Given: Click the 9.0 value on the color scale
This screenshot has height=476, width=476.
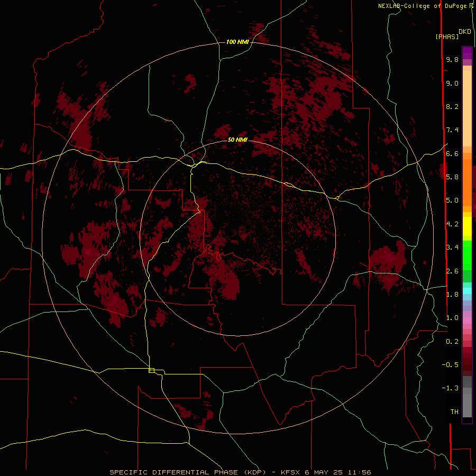Looking at the screenshot, I should (x=452, y=84).
